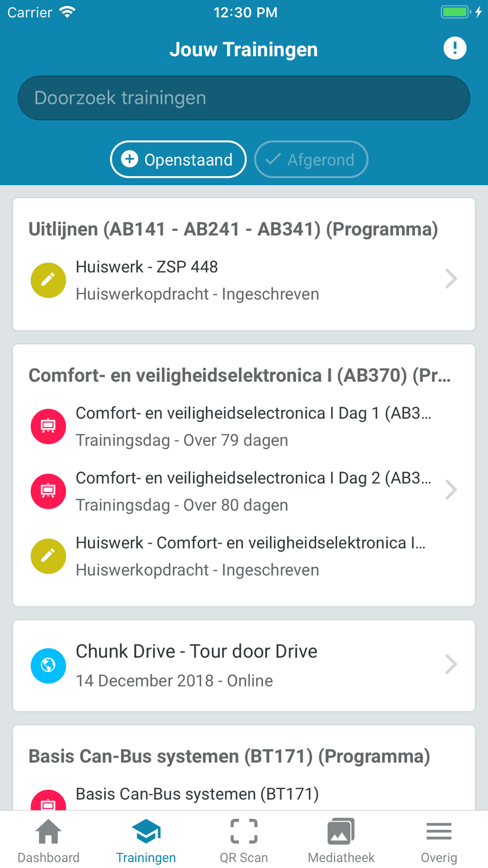Open the yellow pencil icon for Huiswerk ZSP 448
The height and width of the screenshot is (868, 488).
48,280
